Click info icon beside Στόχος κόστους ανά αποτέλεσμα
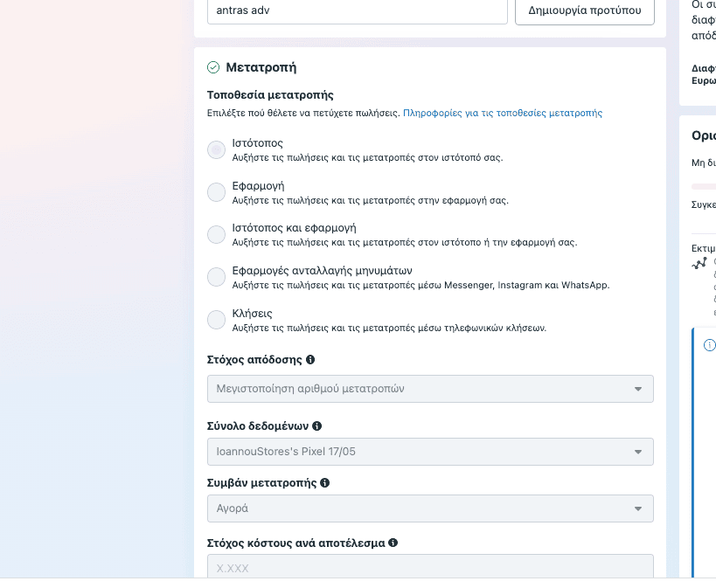The height and width of the screenshot is (588, 716). point(393,543)
